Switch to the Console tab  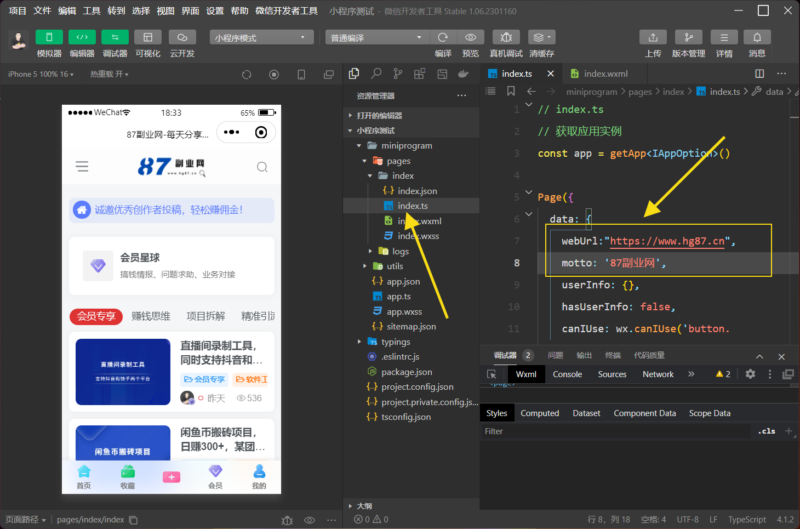[x=567, y=374]
